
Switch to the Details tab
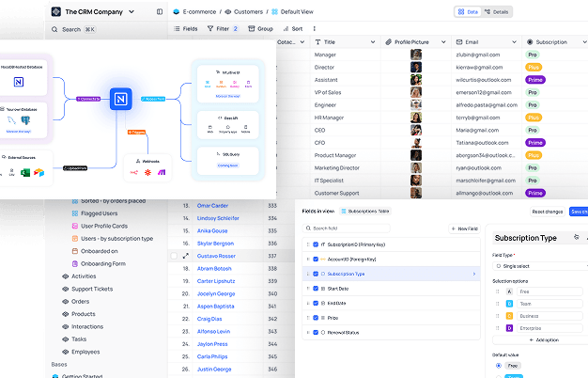497,12
